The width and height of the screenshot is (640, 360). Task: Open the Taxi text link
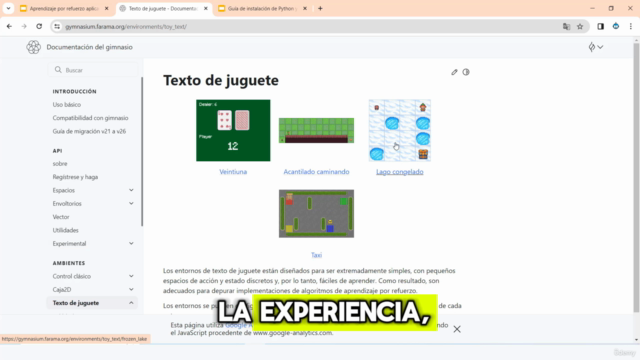tap(316, 255)
